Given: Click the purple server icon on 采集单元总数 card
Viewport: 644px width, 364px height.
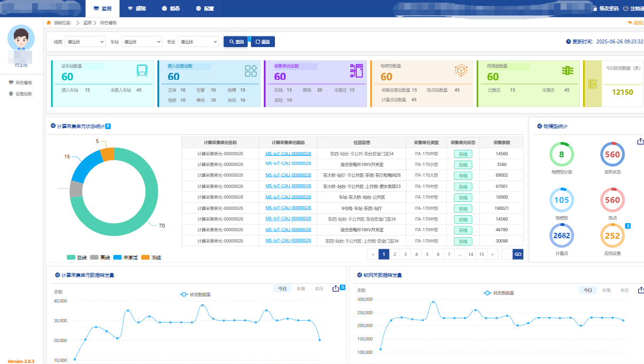Looking at the screenshot, I should (x=356, y=71).
